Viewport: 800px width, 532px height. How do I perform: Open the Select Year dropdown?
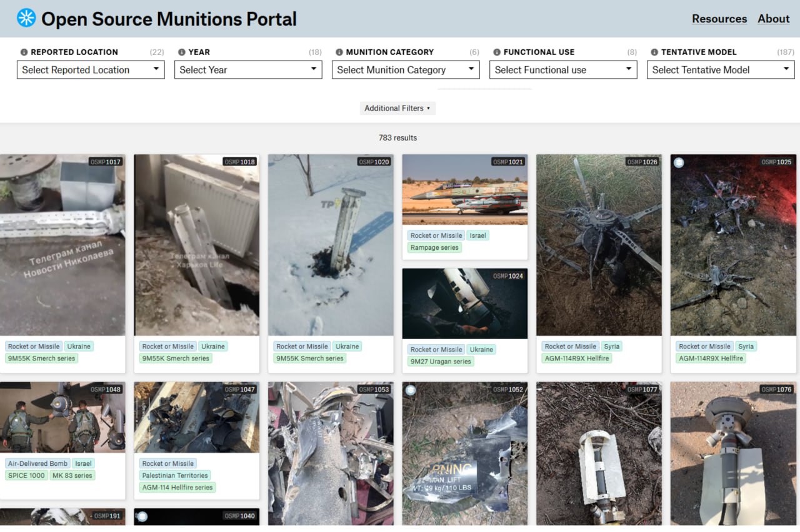(x=248, y=70)
